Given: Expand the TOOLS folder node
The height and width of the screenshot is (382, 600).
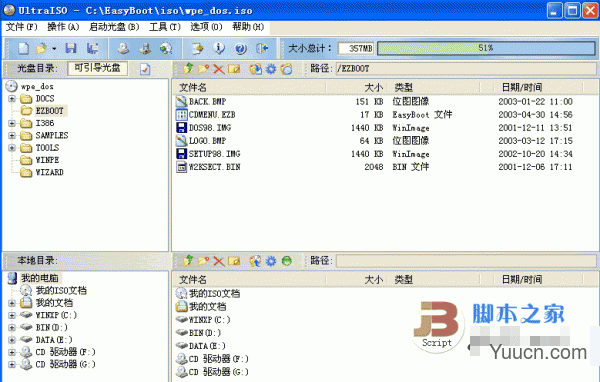Looking at the screenshot, I should pyautogui.click(x=12, y=148).
